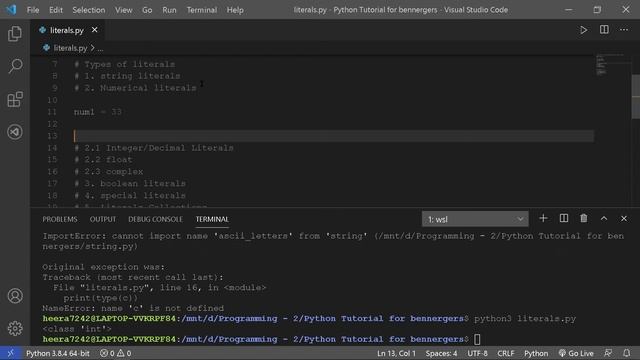Click Ln 13, Col 1 in the status bar

(x=396, y=353)
